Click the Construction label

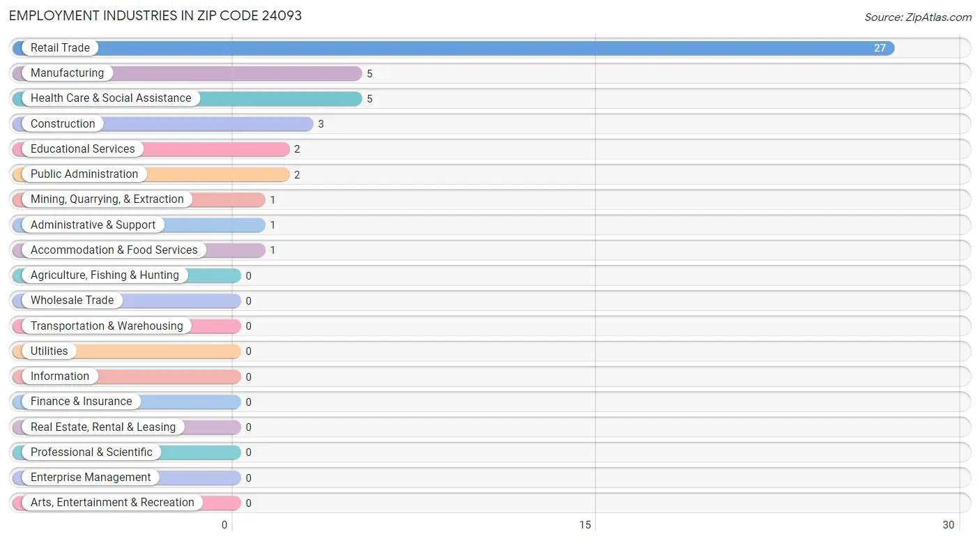[63, 124]
